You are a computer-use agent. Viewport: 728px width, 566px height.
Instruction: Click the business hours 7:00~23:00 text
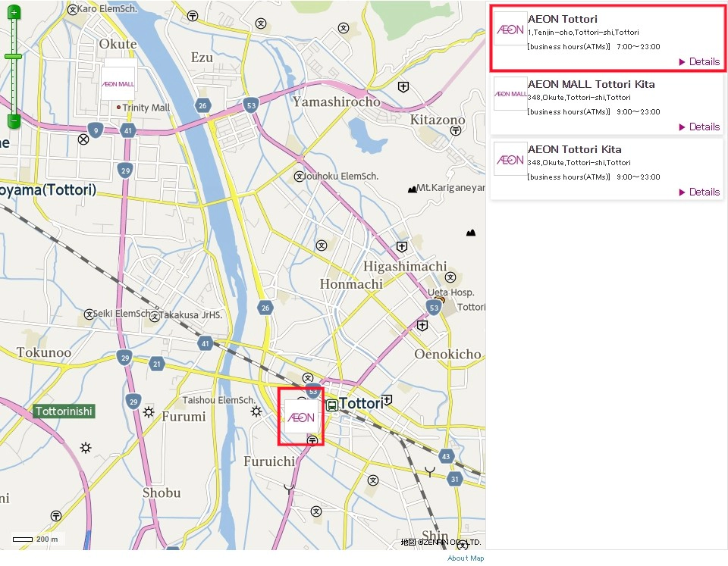click(x=639, y=47)
